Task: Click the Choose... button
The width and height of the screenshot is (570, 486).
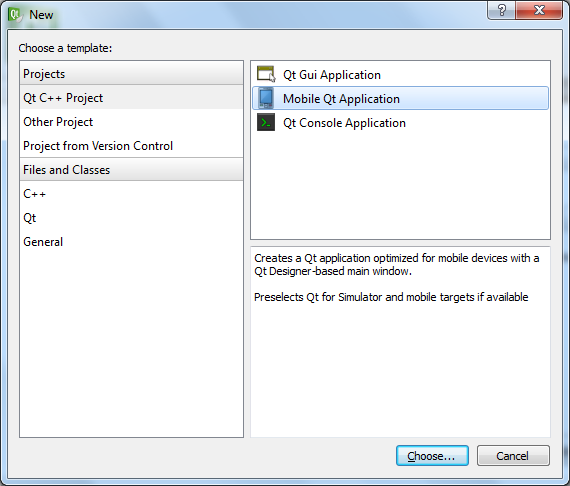Action: 432,455
